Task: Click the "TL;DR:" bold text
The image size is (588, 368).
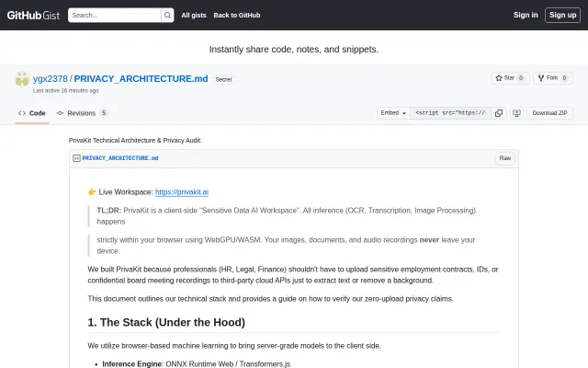Action: click(x=109, y=211)
